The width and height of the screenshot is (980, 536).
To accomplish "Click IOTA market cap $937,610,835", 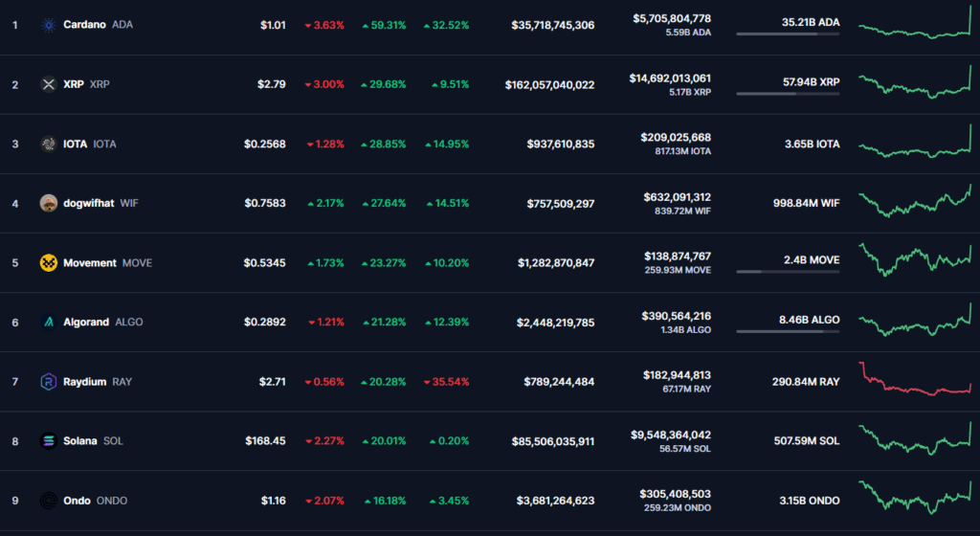I will pyautogui.click(x=561, y=144).
